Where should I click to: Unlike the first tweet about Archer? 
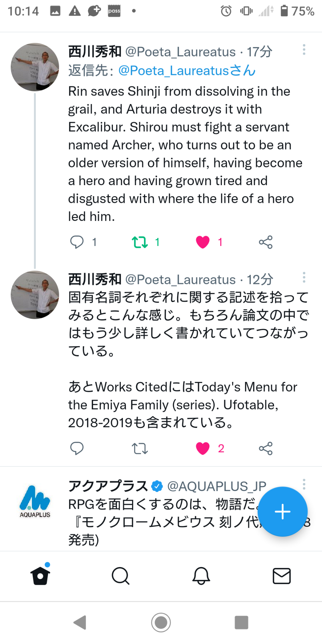pyautogui.click(x=203, y=242)
